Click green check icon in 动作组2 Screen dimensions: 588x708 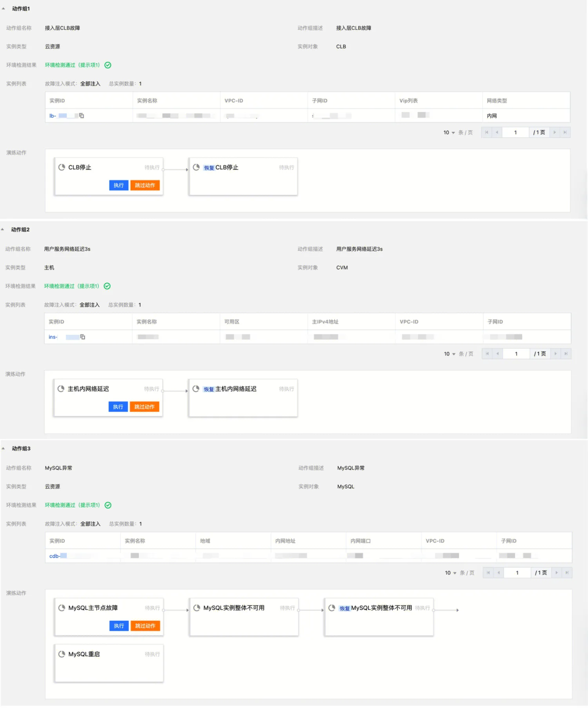(x=107, y=286)
